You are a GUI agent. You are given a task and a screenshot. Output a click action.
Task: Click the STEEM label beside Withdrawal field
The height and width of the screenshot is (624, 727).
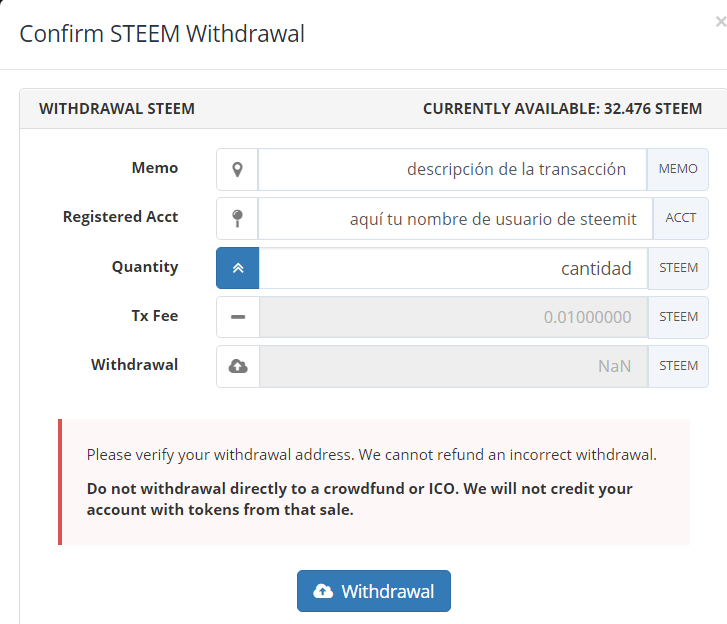(678, 366)
